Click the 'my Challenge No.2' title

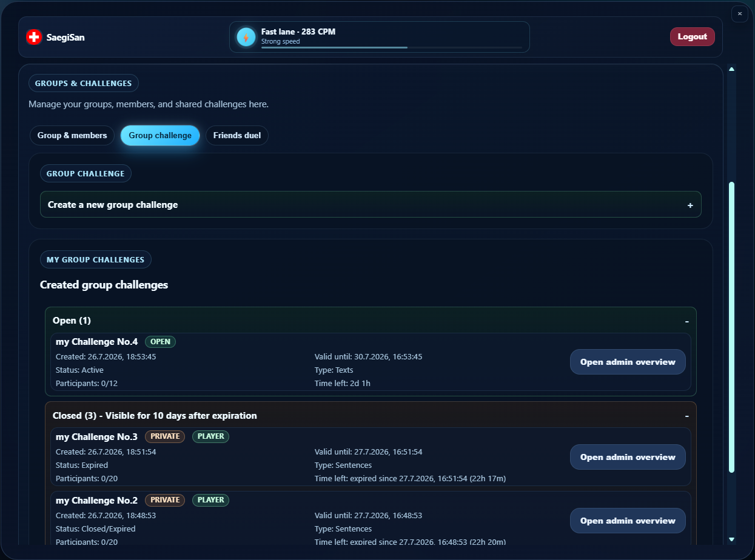click(x=97, y=501)
